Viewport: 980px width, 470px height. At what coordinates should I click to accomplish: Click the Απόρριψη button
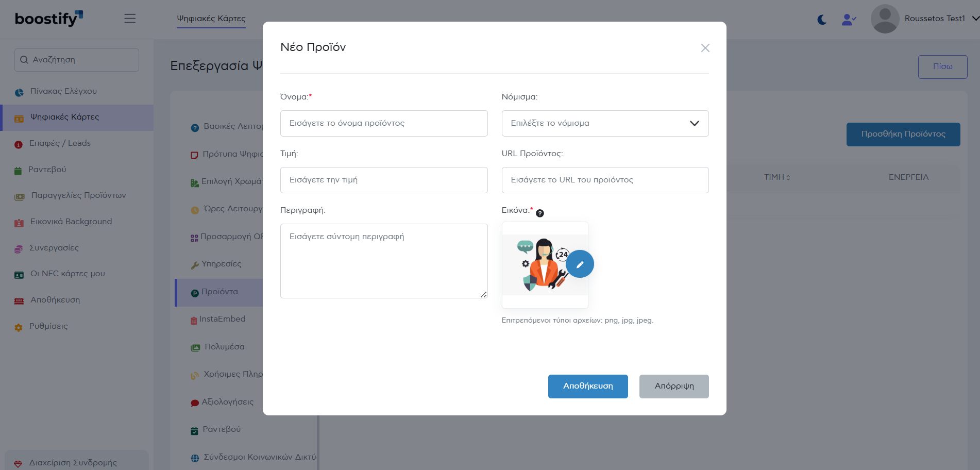tap(673, 386)
